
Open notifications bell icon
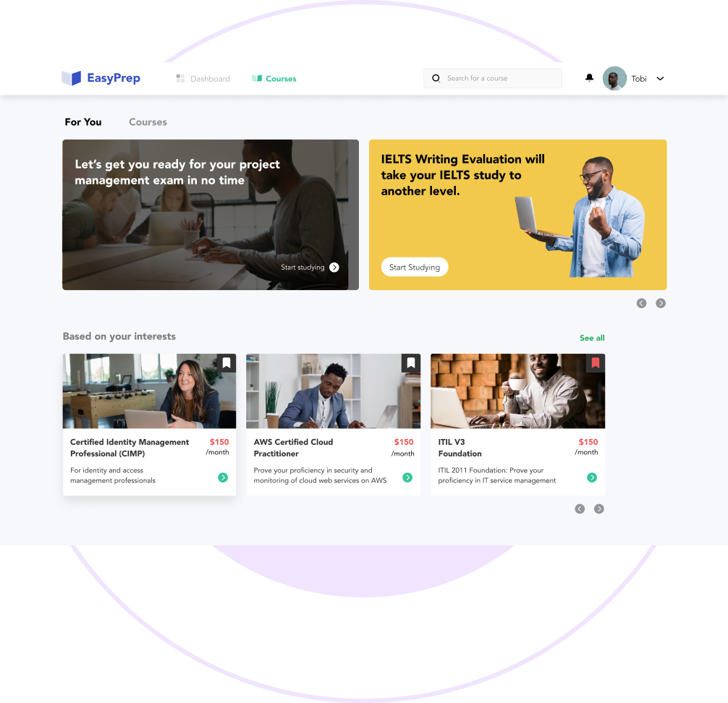click(x=589, y=77)
